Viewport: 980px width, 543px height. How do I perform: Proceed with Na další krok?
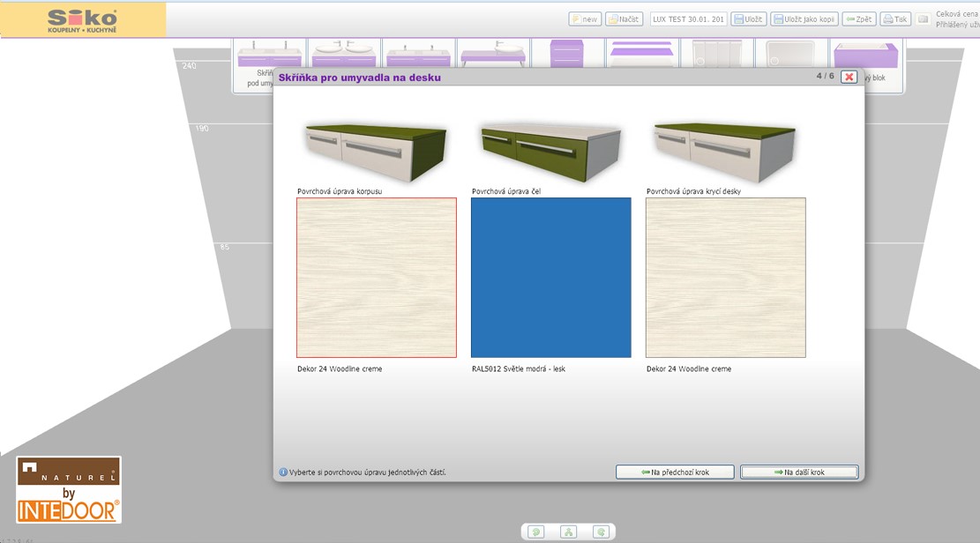(x=799, y=472)
